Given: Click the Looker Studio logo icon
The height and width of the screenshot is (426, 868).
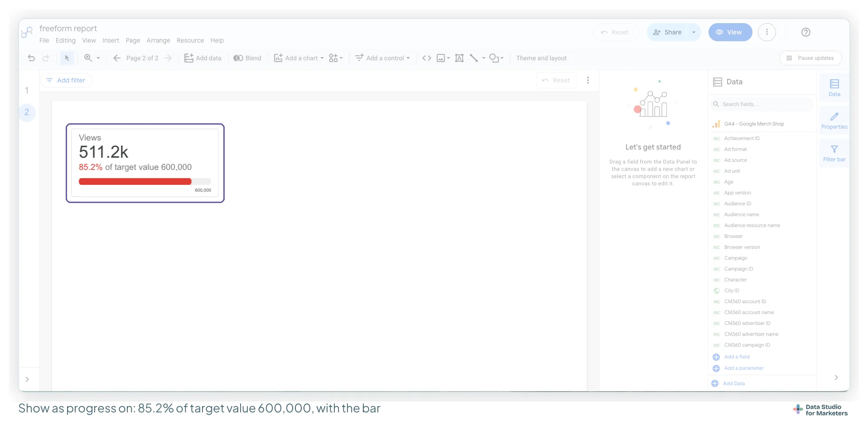Looking at the screenshot, I should click(x=27, y=32).
